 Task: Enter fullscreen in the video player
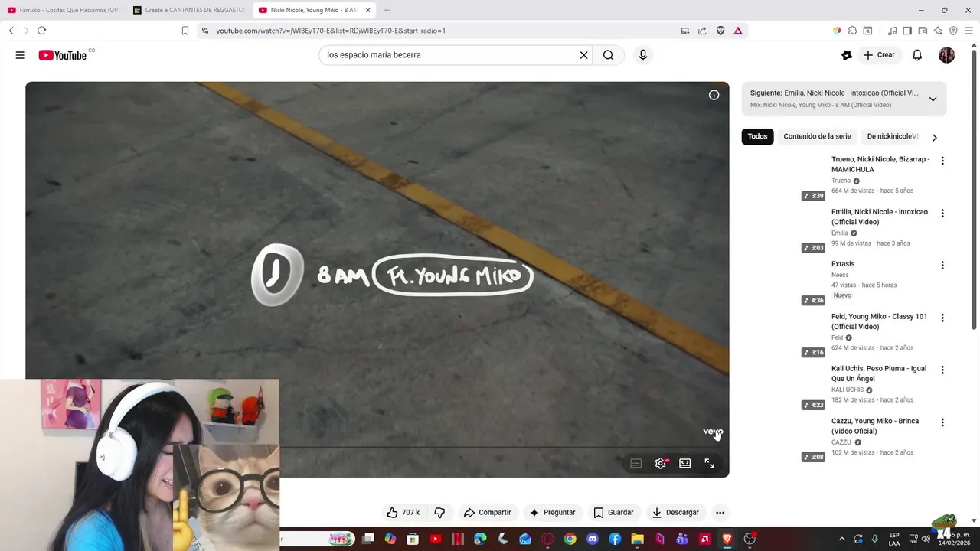pyautogui.click(x=710, y=463)
